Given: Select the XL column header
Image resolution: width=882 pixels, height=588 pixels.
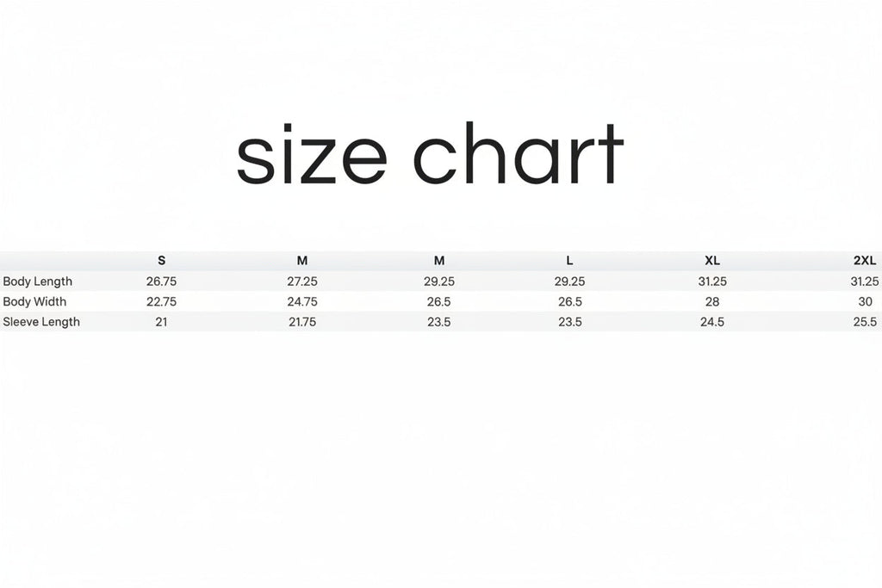Looking at the screenshot, I should [712, 261].
